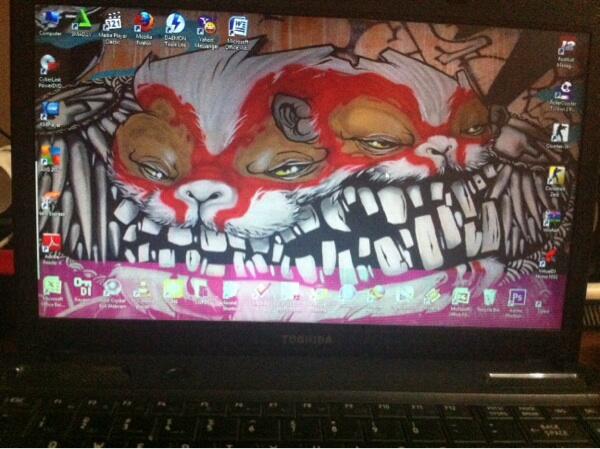Image resolution: width=600 pixels, height=449 pixels.
Task: Launch CyberLink PowerDVD shortcut
Action: tap(50, 72)
